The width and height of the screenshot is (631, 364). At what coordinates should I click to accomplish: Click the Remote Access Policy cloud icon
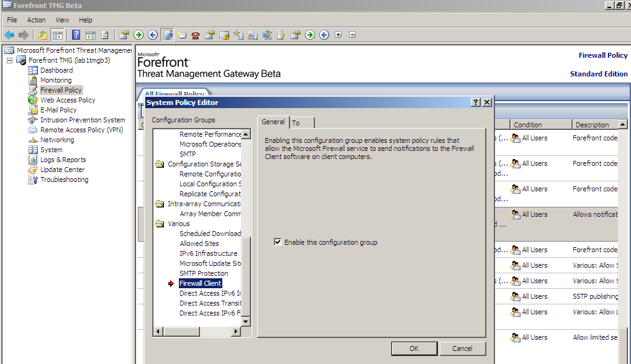33,130
